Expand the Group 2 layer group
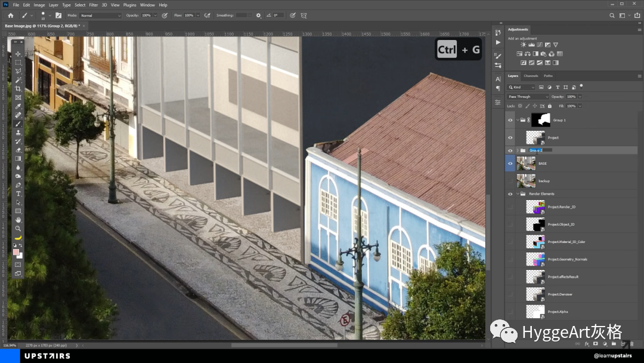 tap(518, 150)
